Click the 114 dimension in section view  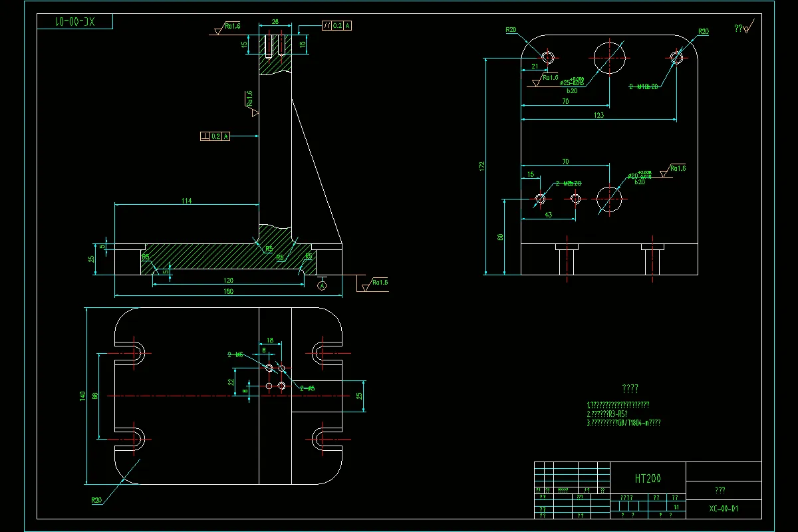(x=186, y=201)
